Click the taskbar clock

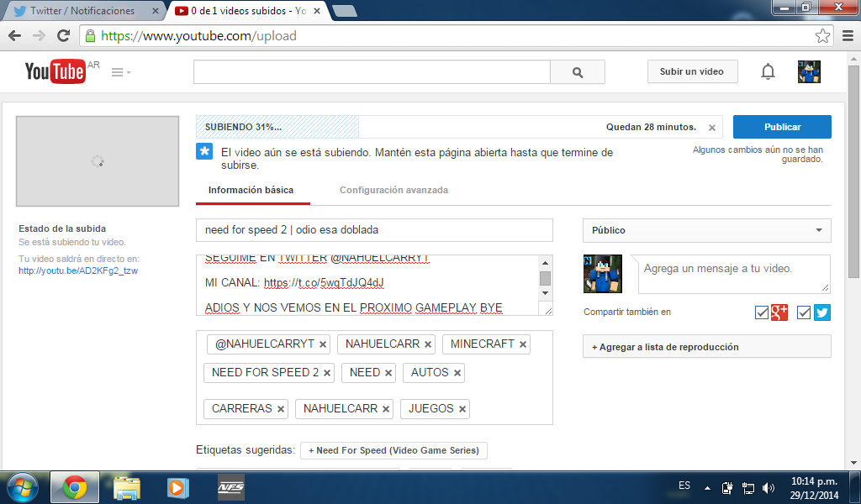click(x=814, y=487)
